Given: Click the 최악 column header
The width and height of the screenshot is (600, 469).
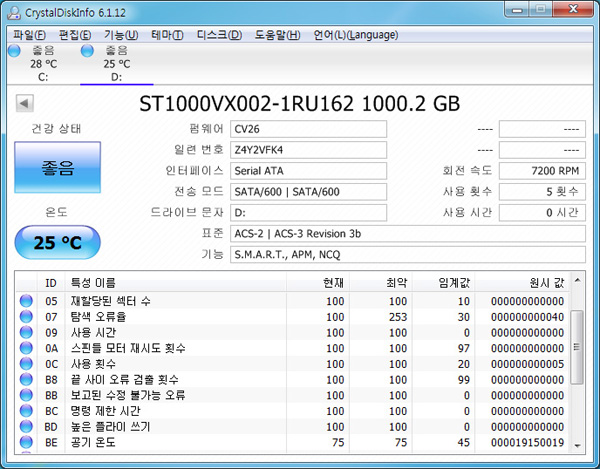Looking at the screenshot, I should click(381, 283).
